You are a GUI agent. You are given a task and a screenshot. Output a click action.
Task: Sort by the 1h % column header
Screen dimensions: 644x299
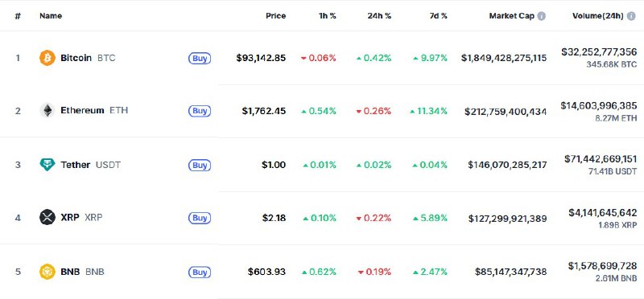pyautogui.click(x=328, y=16)
